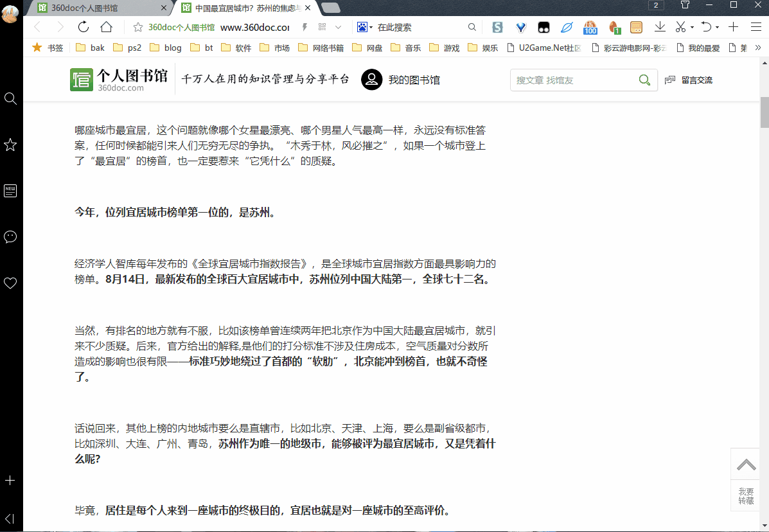Click the heart icon in the left sidebar
769x532 pixels.
point(10,283)
